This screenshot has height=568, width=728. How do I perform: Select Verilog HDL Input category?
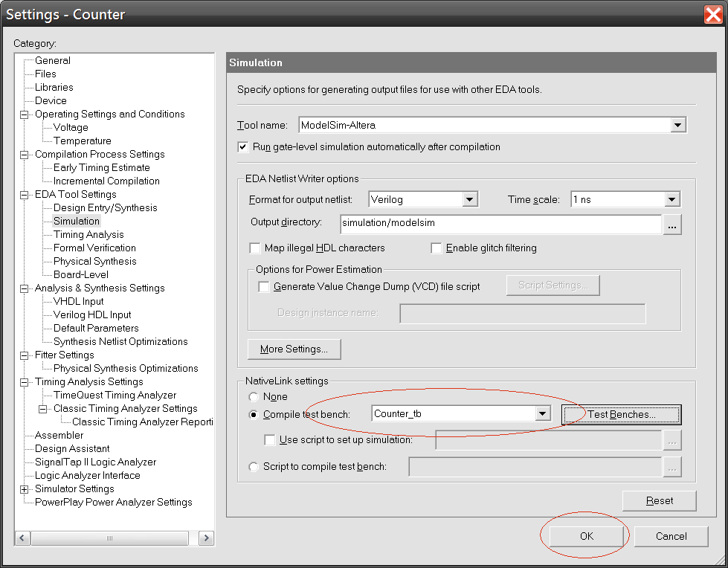(92, 315)
